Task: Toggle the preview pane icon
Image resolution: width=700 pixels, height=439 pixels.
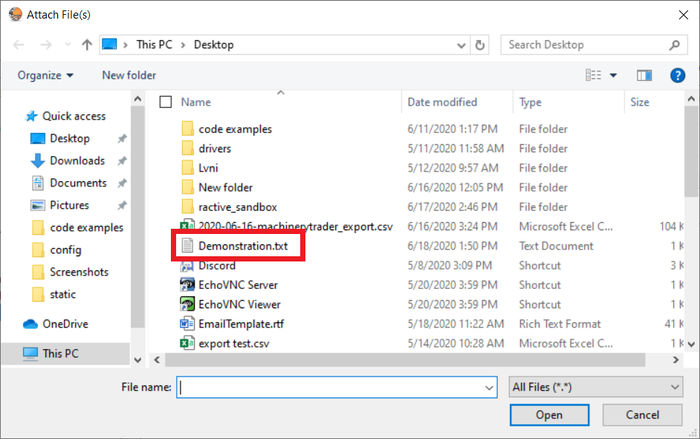Action: (x=644, y=75)
